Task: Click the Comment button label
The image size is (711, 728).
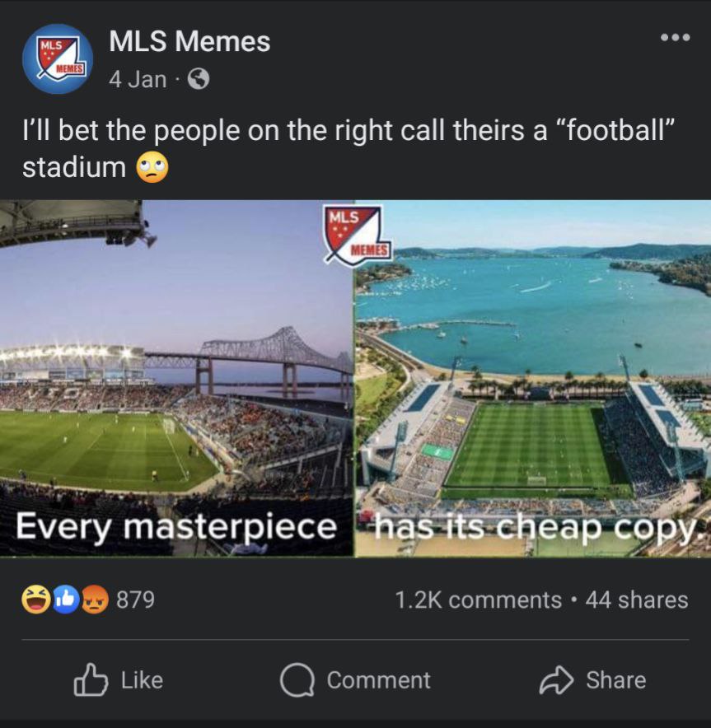Action: 378,680
